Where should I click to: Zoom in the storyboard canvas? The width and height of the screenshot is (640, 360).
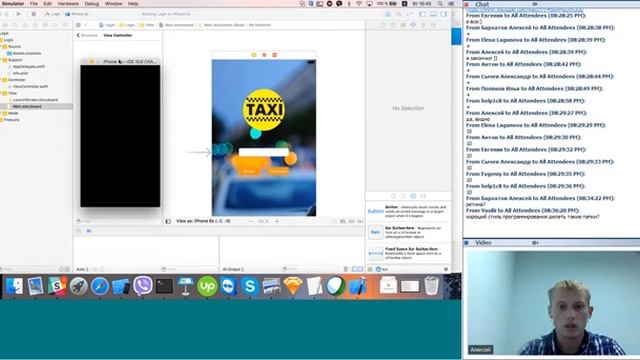pos(277,221)
